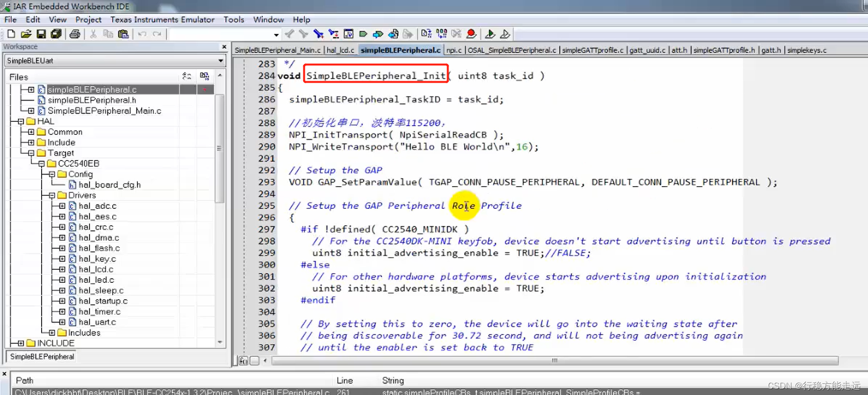Open the Help menu
This screenshot has height=395, width=868.
coord(301,19)
